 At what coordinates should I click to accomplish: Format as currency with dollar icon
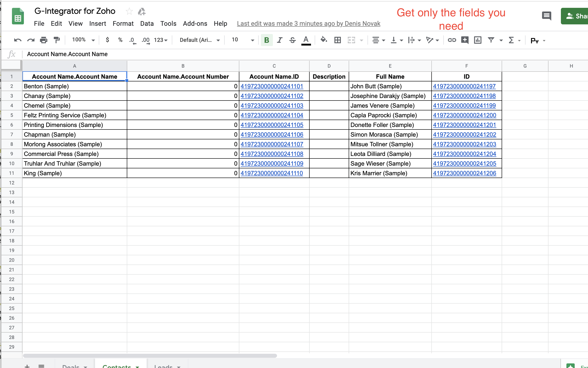tap(107, 40)
